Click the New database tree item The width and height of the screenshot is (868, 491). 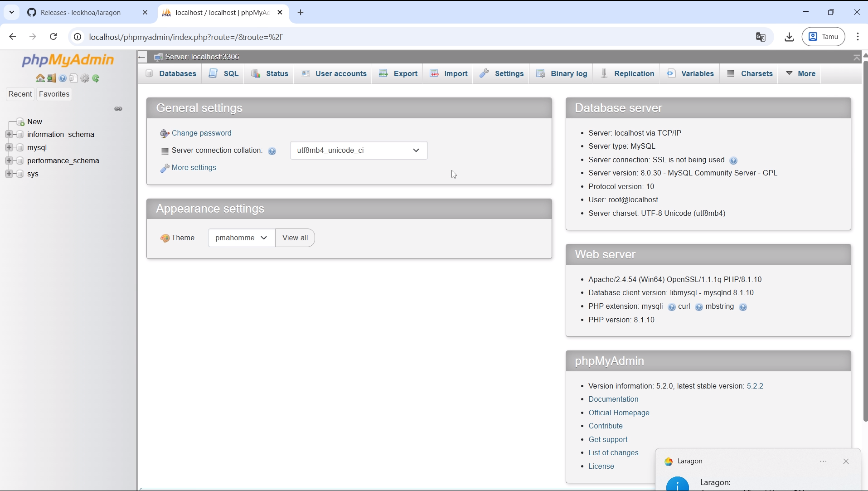pyautogui.click(x=34, y=122)
